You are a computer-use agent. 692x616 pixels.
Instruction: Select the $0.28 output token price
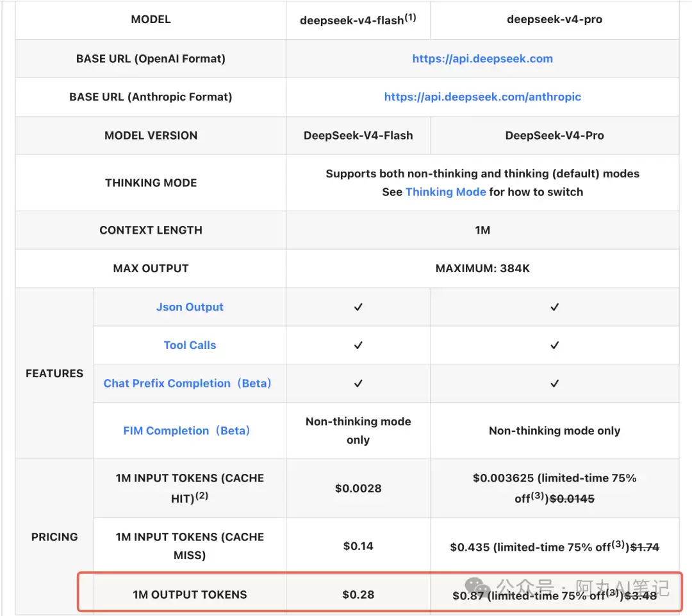click(x=358, y=595)
